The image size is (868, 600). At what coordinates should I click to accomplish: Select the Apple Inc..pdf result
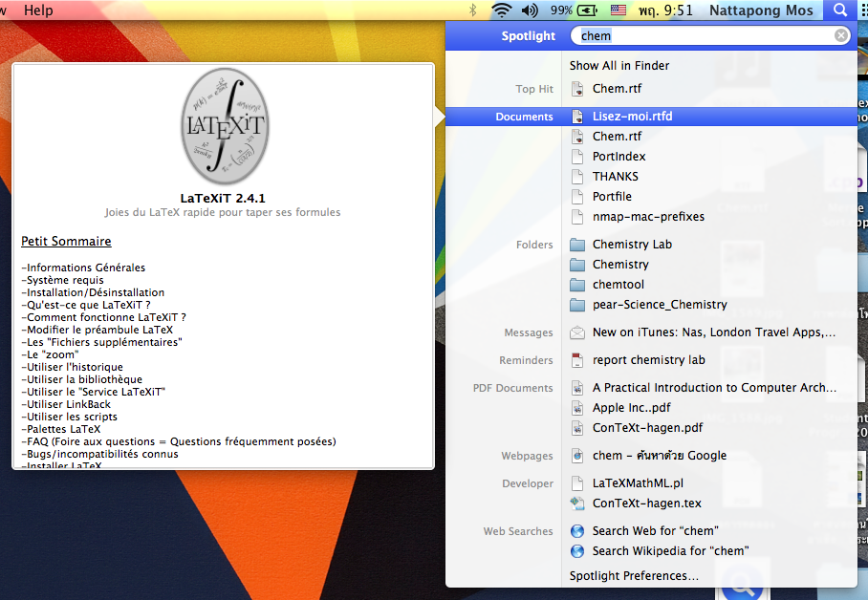pos(631,408)
